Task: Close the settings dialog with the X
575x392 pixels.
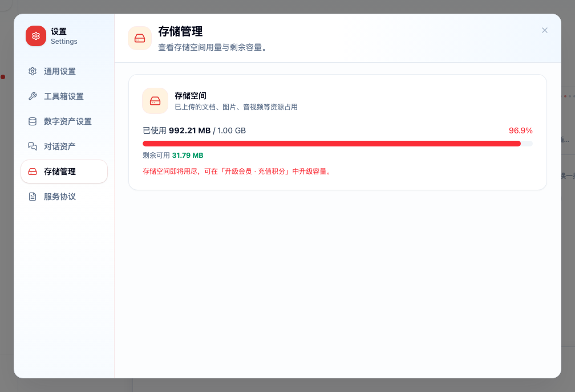Action: pos(545,30)
